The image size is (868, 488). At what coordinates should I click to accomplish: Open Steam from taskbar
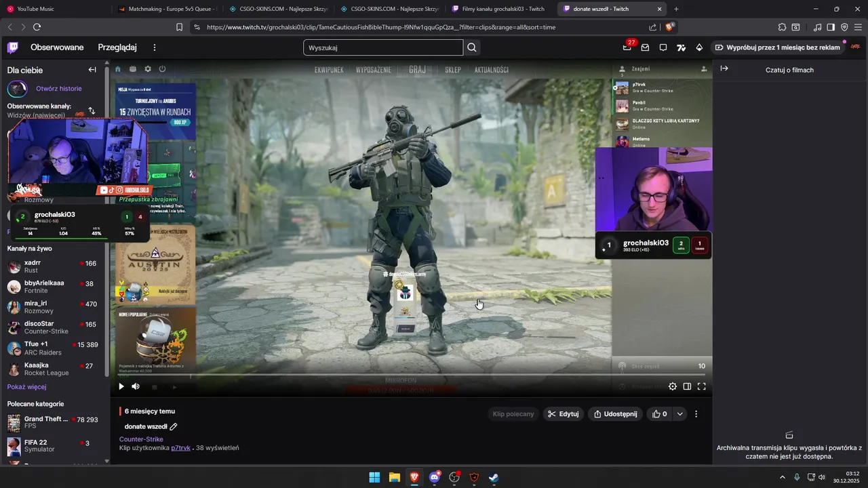pos(494,477)
